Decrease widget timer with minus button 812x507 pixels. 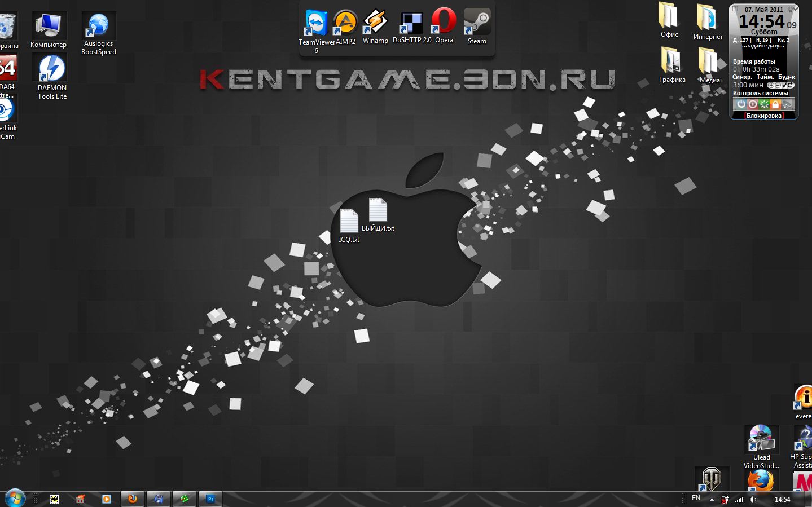[778, 85]
